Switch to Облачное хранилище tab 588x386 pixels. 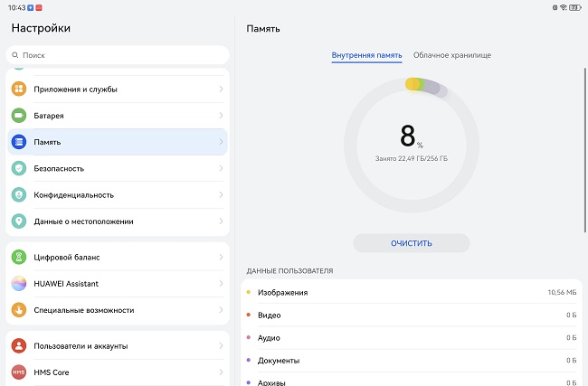452,55
